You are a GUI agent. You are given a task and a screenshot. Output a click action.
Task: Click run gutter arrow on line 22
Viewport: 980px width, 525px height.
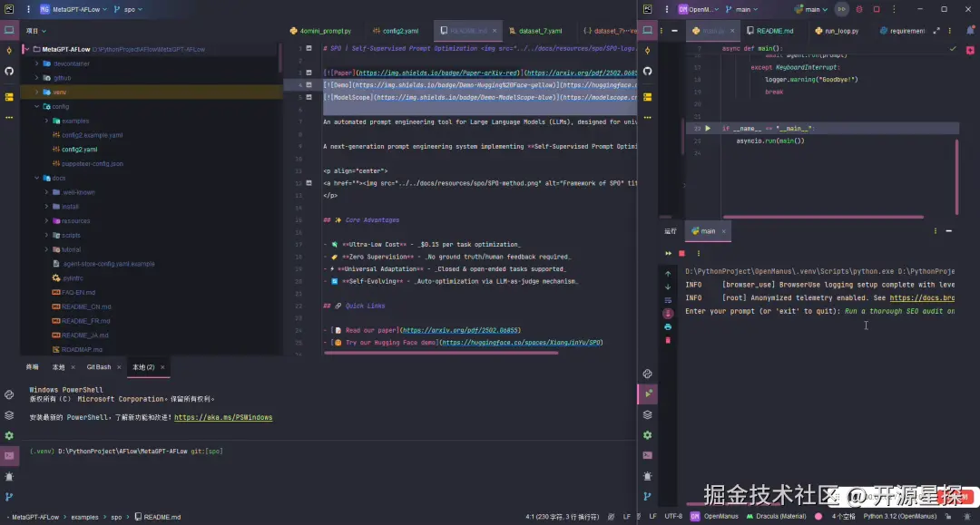click(708, 128)
